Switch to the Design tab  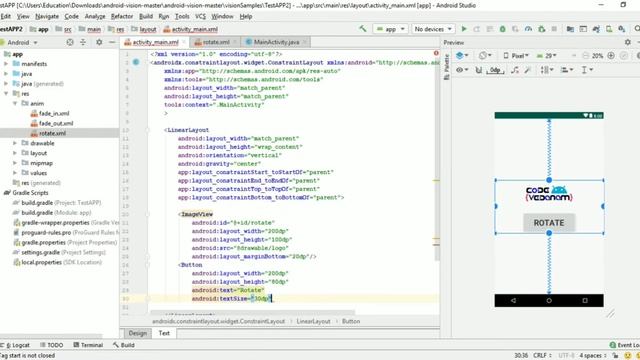138,333
